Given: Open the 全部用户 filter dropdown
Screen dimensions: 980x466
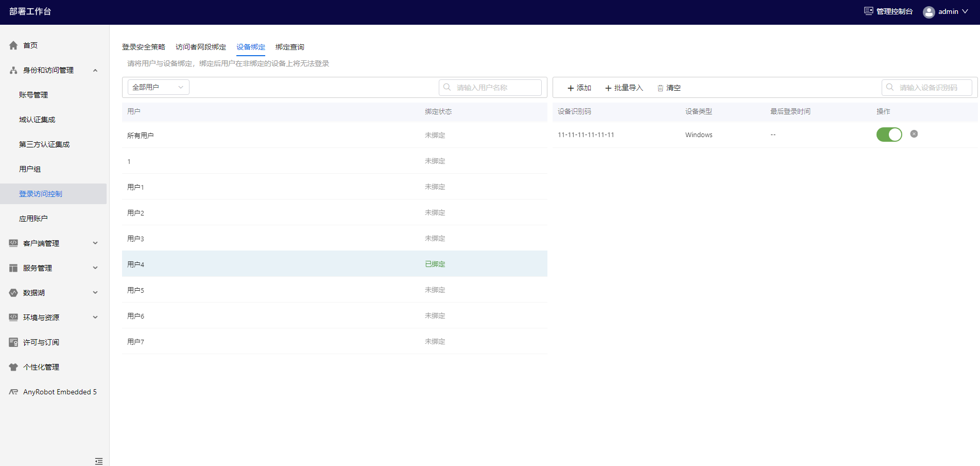Looking at the screenshot, I should (x=159, y=87).
